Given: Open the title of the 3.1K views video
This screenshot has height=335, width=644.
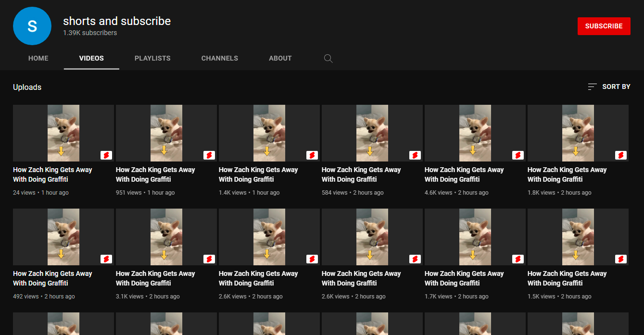Looking at the screenshot, I should coord(155,278).
